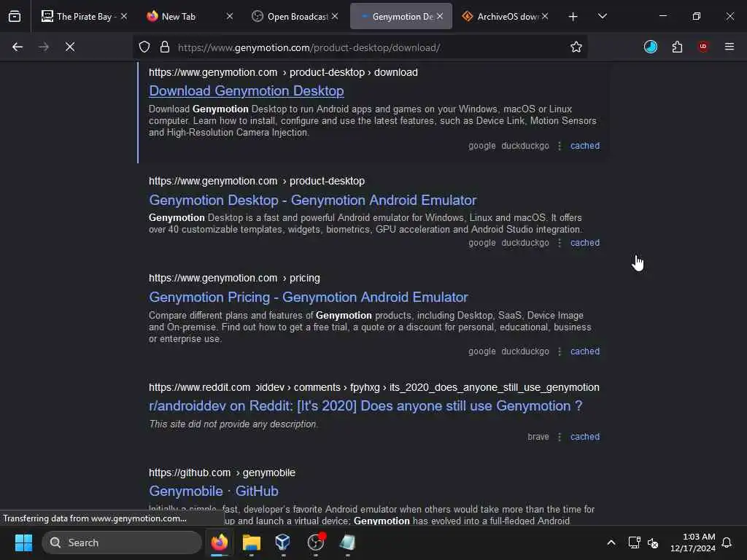Switch to the ArchiveOS download tab

point(505,17)
